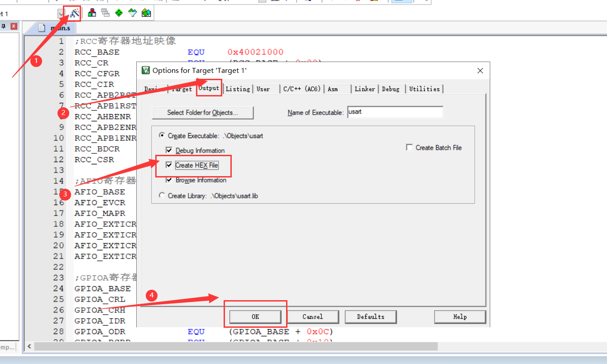Pin the left project panel

tap(4, 26)
